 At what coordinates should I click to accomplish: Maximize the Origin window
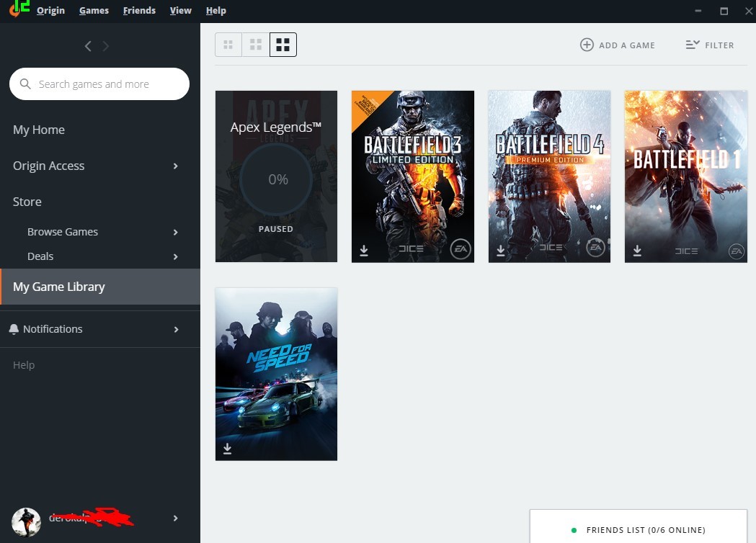click(x=724, y=11)
